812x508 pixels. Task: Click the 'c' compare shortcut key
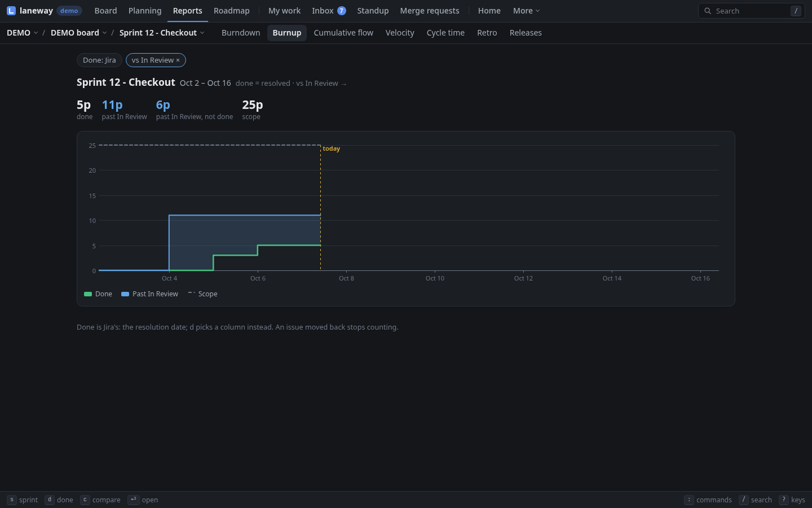point(85,500)
